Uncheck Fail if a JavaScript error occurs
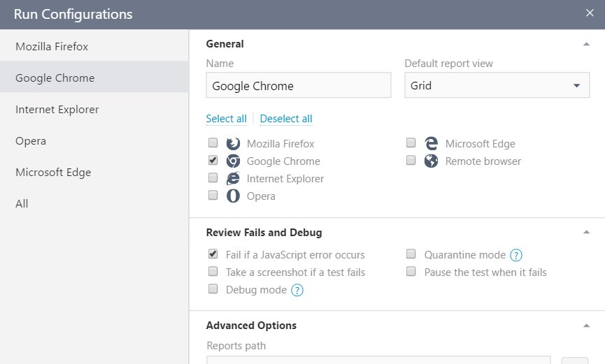Screen dimensions: 605x364 click(213, 254)
